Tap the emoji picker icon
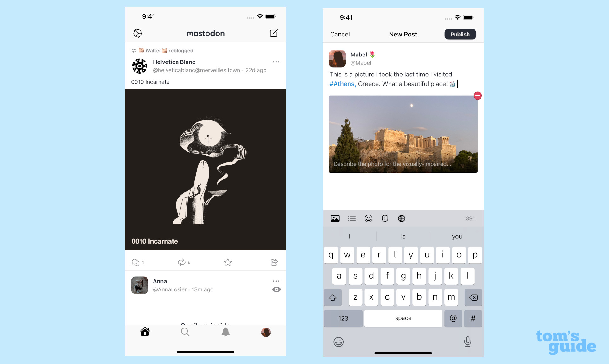The width and height of the screenshot is (609, 364). 368,218
